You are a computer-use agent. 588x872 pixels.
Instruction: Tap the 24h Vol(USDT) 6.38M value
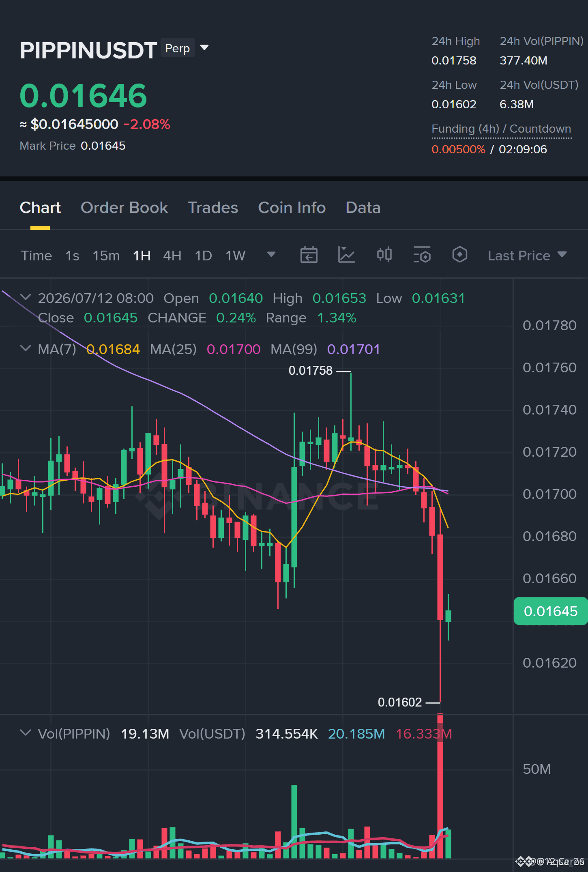pos(517,104)
